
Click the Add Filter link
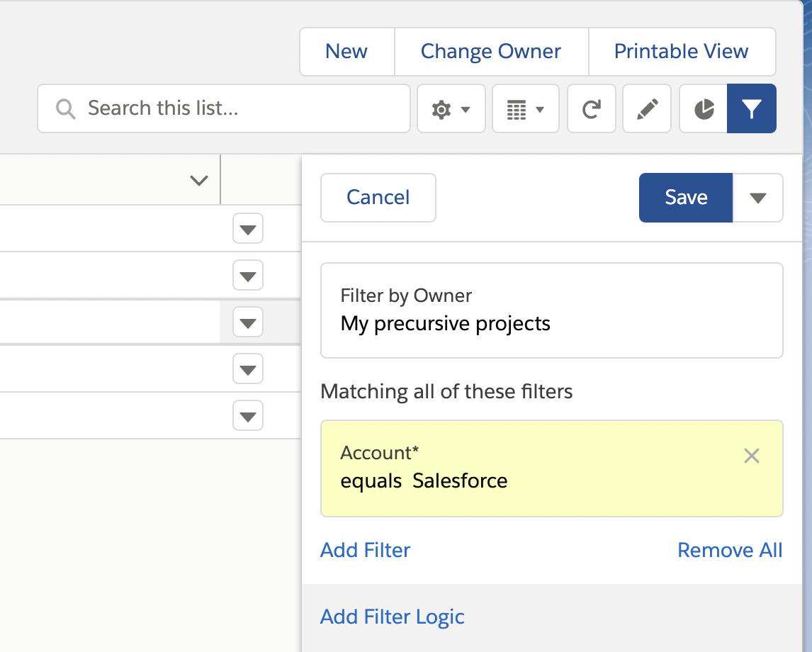[x=365, y=550]
